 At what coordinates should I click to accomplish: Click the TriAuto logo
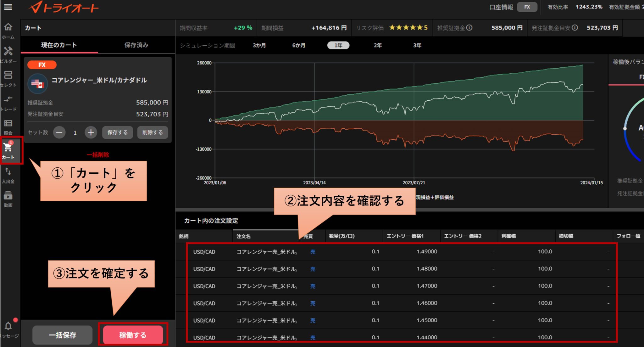[64, 8]
